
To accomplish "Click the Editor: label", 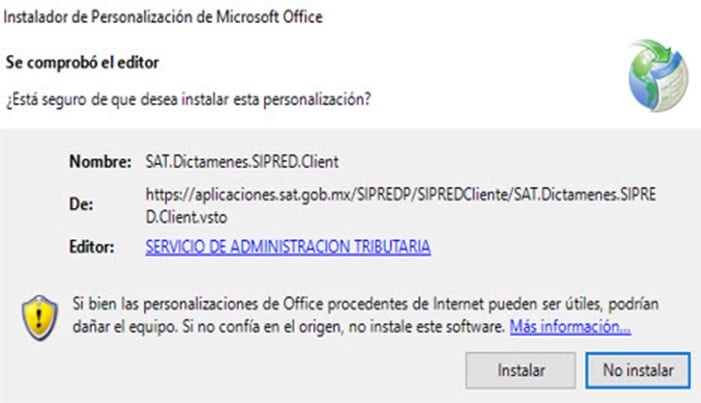I will tap(92, 247).
